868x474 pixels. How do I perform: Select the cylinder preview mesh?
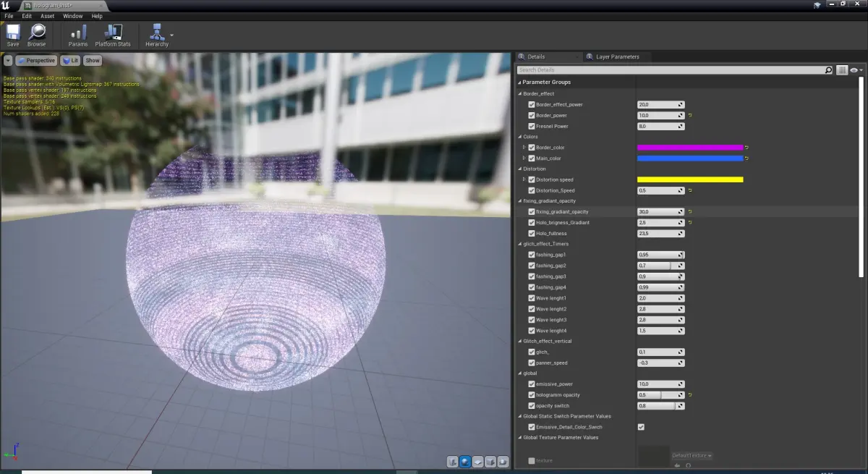453,461
